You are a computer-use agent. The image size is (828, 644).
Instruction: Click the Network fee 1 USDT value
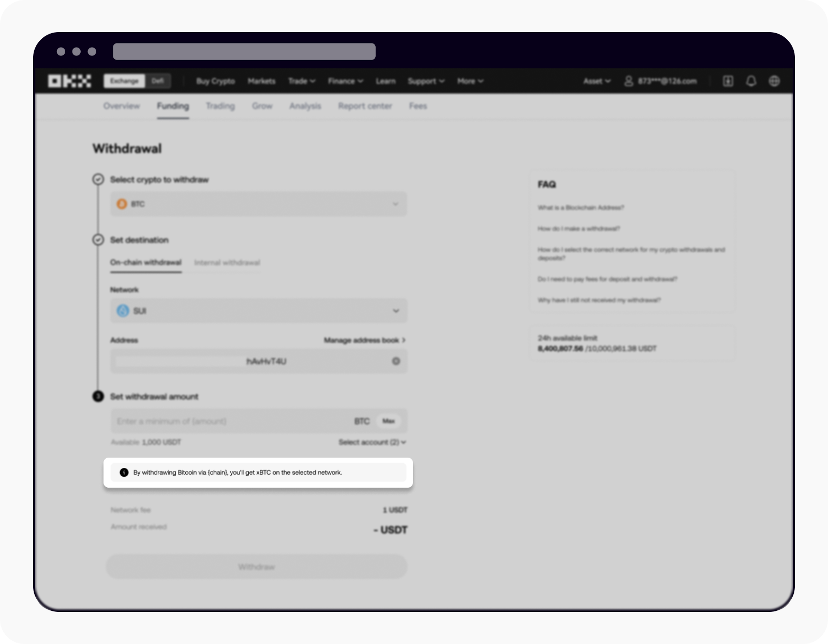pyautogui.click(x=395, y=510)
